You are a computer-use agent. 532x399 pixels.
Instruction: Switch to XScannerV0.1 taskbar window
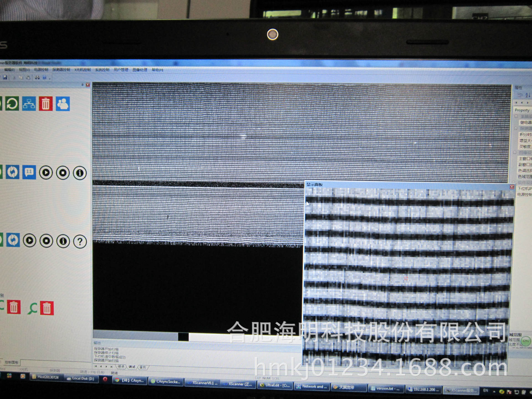[203, 383]
